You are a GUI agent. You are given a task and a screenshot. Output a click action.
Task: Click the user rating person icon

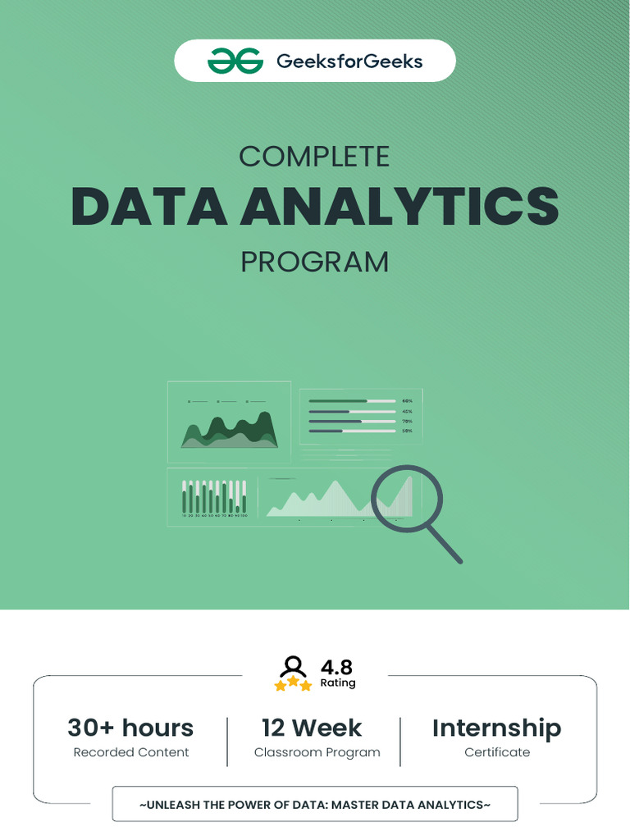(x=293, y=666)
